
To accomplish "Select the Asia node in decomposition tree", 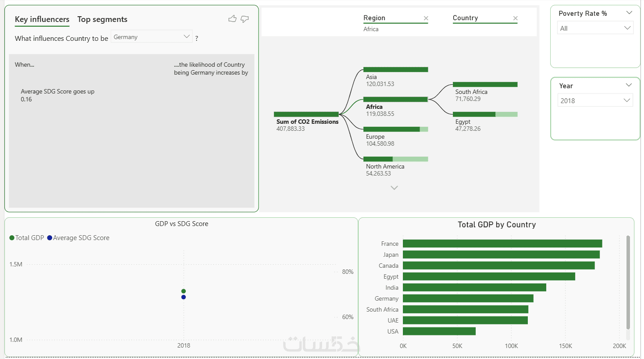I will point(395,69).
